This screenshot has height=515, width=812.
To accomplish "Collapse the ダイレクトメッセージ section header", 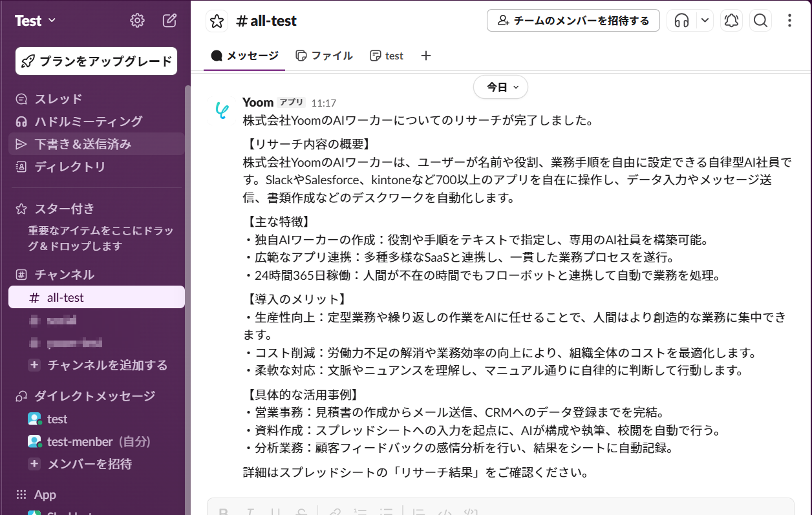I will (x=94, y=395).
